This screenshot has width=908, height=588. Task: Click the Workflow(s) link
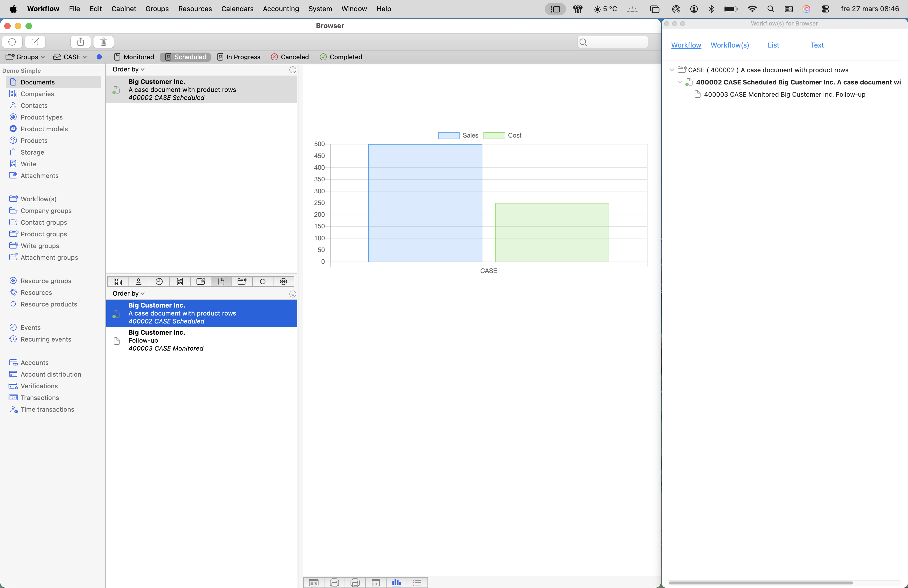tap(729, 45)
